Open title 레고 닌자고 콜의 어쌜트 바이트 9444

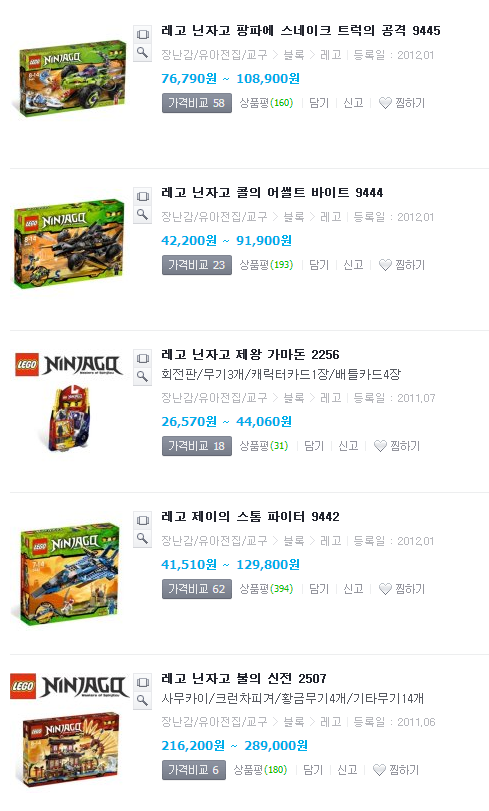click(x=272, y=192)
